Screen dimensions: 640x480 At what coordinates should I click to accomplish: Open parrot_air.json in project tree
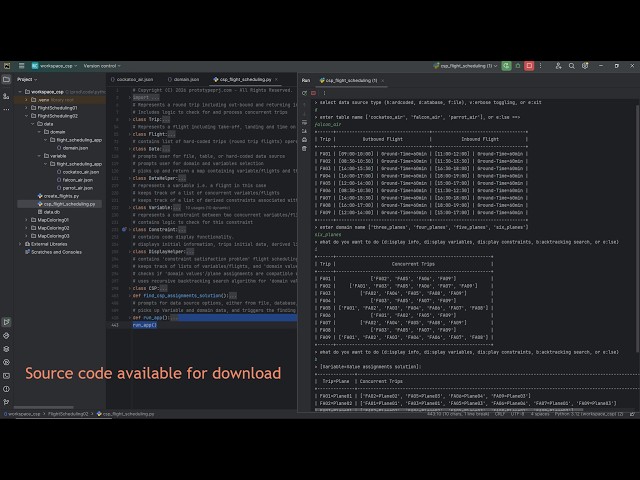[75, 188]
